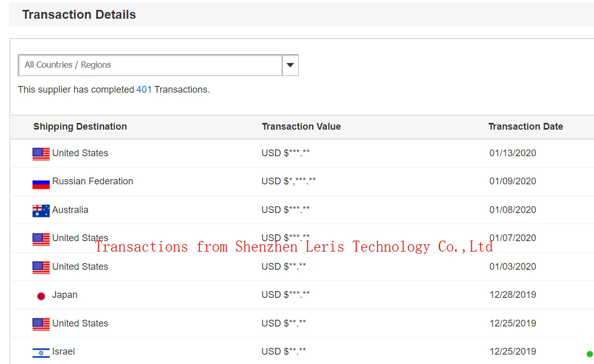Click the Shipping Destination column header

(x=80, y=127)
